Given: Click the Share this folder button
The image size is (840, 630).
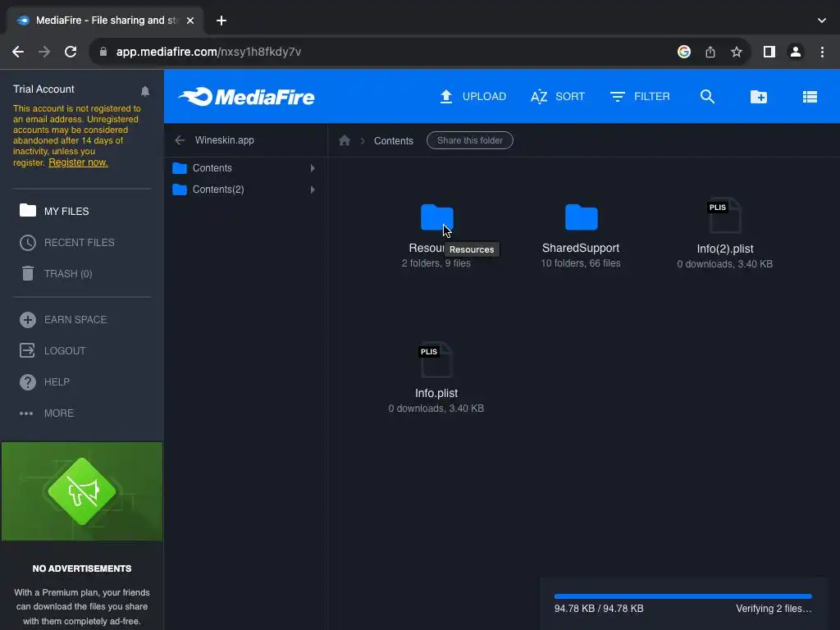Looking at the screenshot, I should 470,140.
